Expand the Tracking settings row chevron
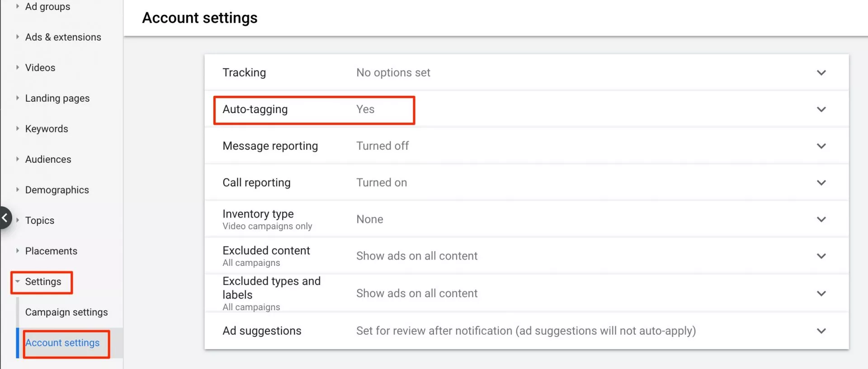The width and height of the screenshot is (868, 369). 821,73
